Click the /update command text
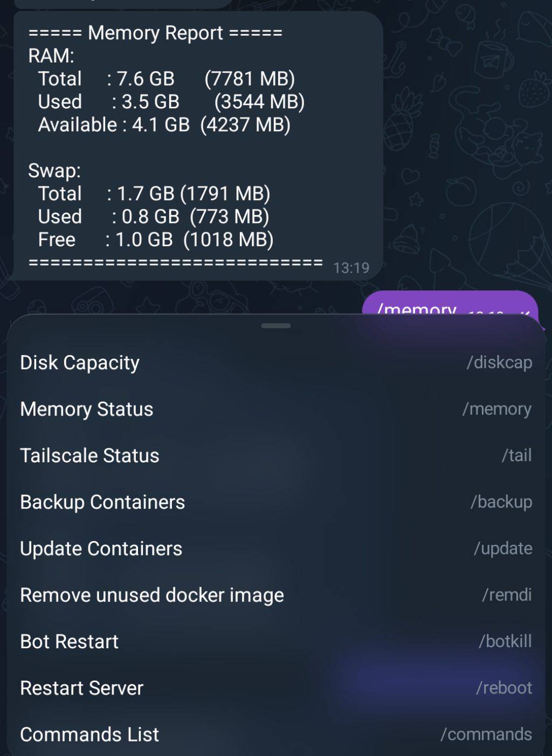 click(503, 549)
